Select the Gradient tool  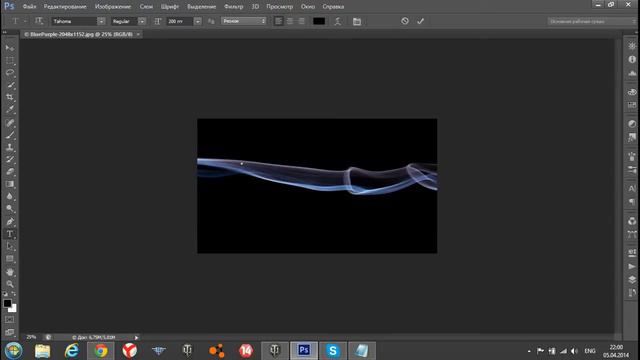coord(10,184)
